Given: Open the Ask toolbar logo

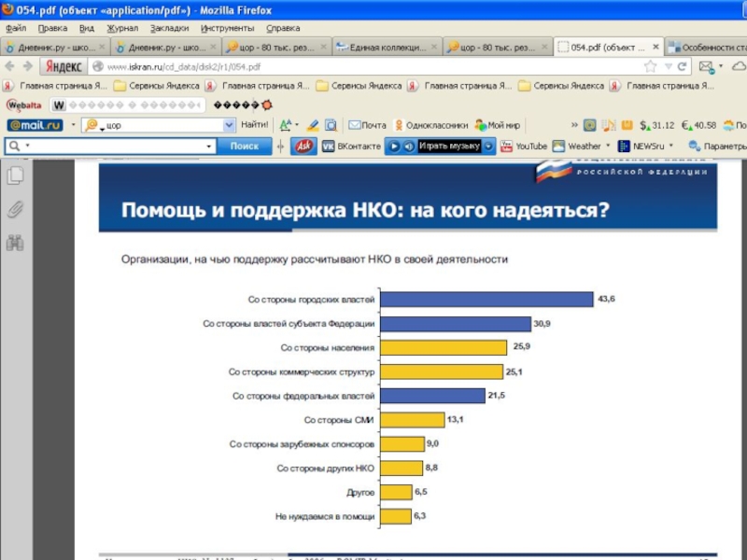Looking at the screenshot, I should (304, 147).
